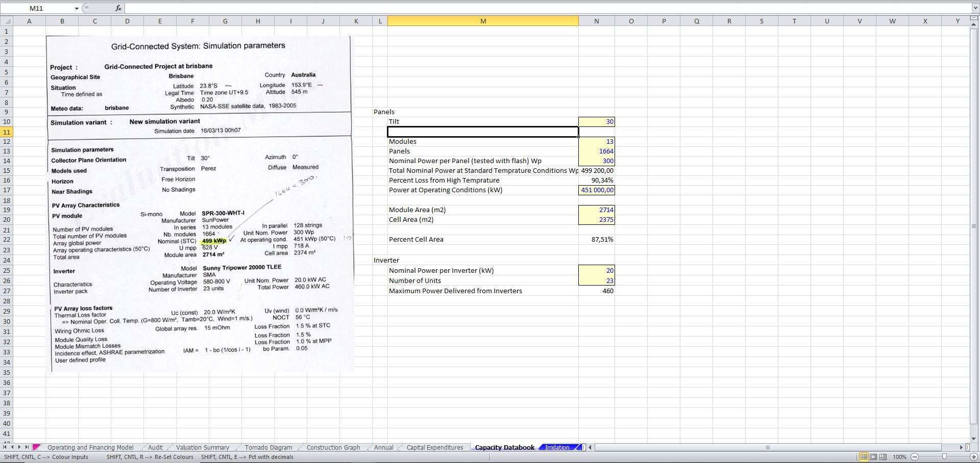Select the cell showing 90,34%
980x463 pixels.
596,180
